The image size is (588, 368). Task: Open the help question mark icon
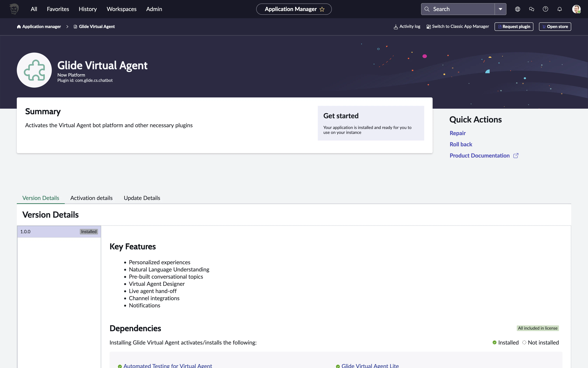click(x=545, y=9)
